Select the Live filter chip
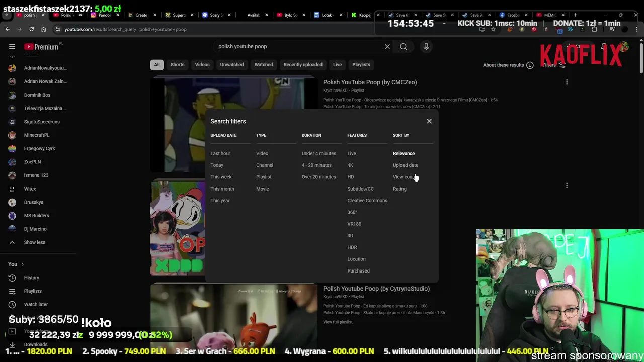The width and height of the screenshot is (644, 362). 337,65
